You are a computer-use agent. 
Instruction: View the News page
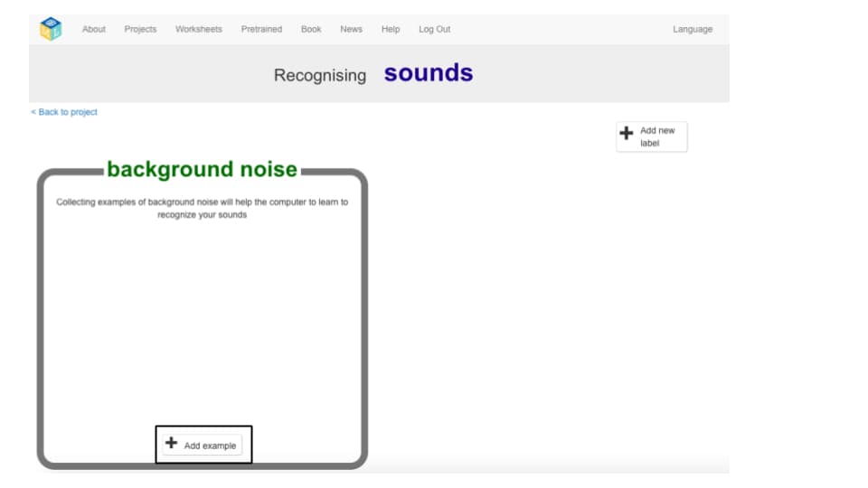click(x=351, y=29)
